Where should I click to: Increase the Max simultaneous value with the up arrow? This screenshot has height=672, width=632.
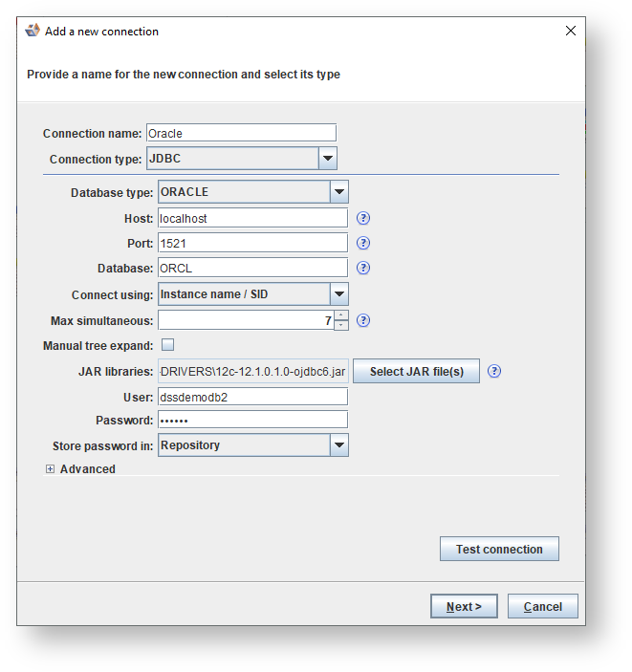pyautogui.click(x=341, y=315)
